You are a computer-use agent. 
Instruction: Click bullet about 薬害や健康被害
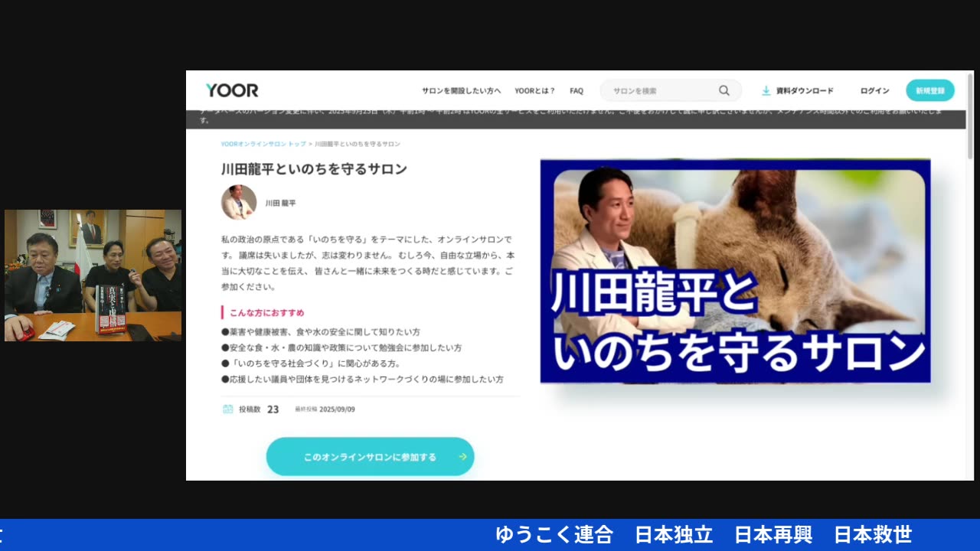tap(320, 332)
